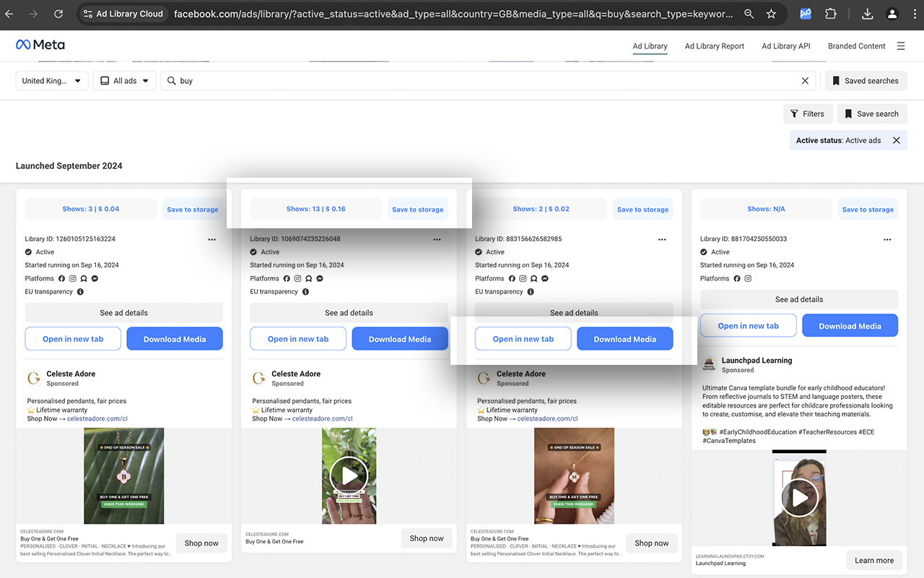Show EU transparency info for ad 883156626582985
Image resolution: width=924 pixels, height=578 pixels.
pos(531,292)
